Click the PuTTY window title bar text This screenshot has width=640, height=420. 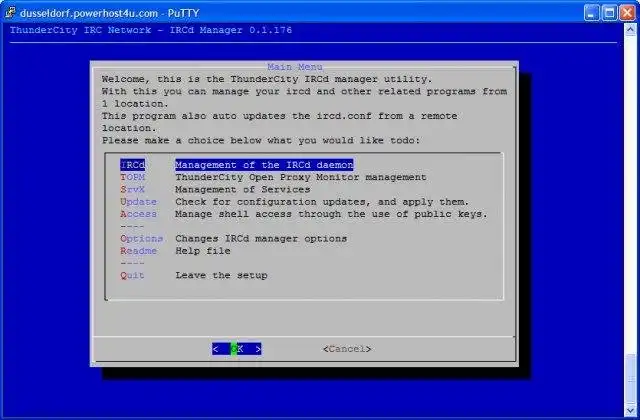(x=109, y=13)
